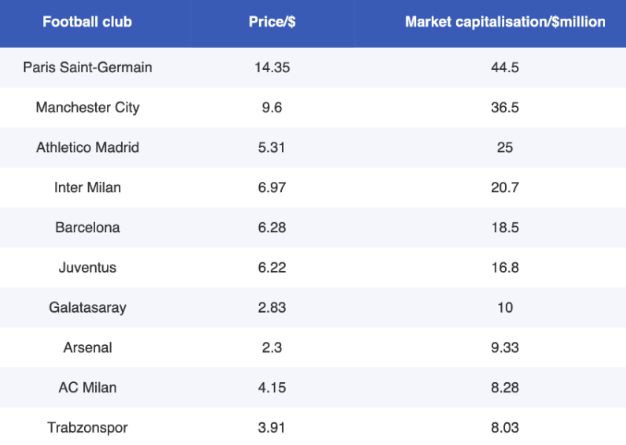
Task: Select the Paris Saint-Germain club cell
Action: pyautogui.click(x=87, y=67)
